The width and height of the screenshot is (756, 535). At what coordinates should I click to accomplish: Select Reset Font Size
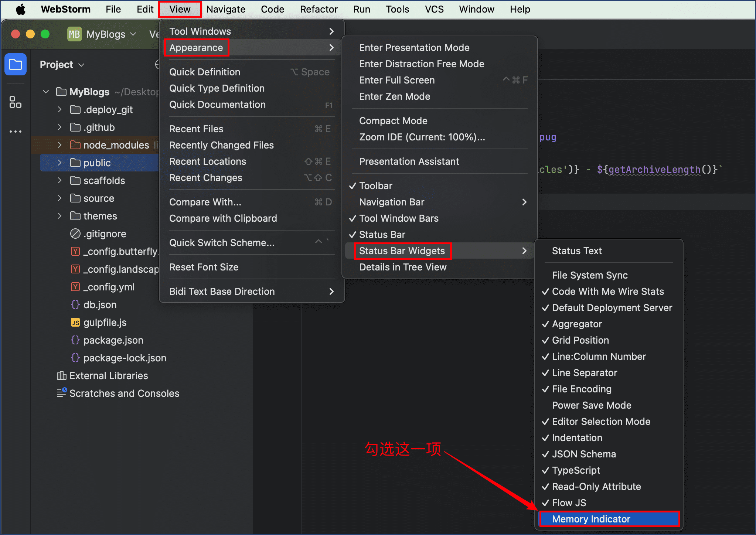252,267
